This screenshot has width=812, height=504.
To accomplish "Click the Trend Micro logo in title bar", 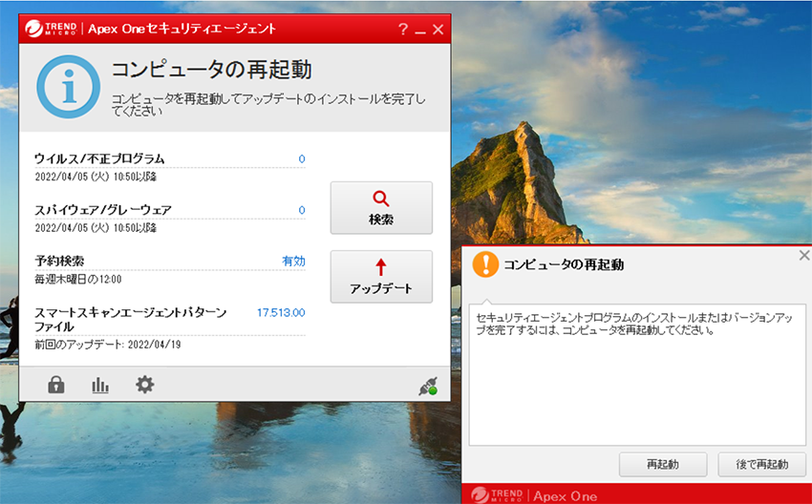I will [52, 29].
